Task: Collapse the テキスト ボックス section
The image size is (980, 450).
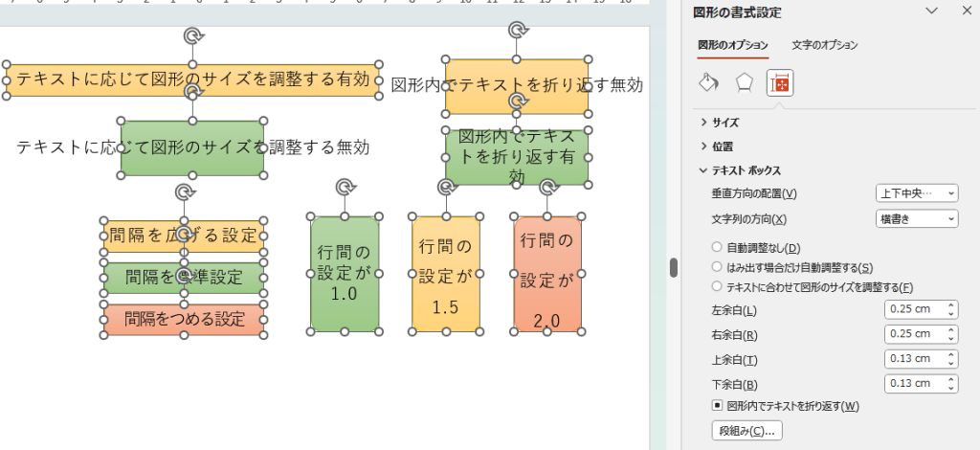Action: click(x=741, y=170)
